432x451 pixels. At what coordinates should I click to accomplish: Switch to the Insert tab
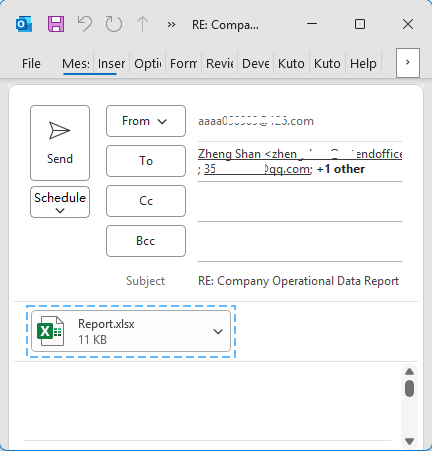111,63
